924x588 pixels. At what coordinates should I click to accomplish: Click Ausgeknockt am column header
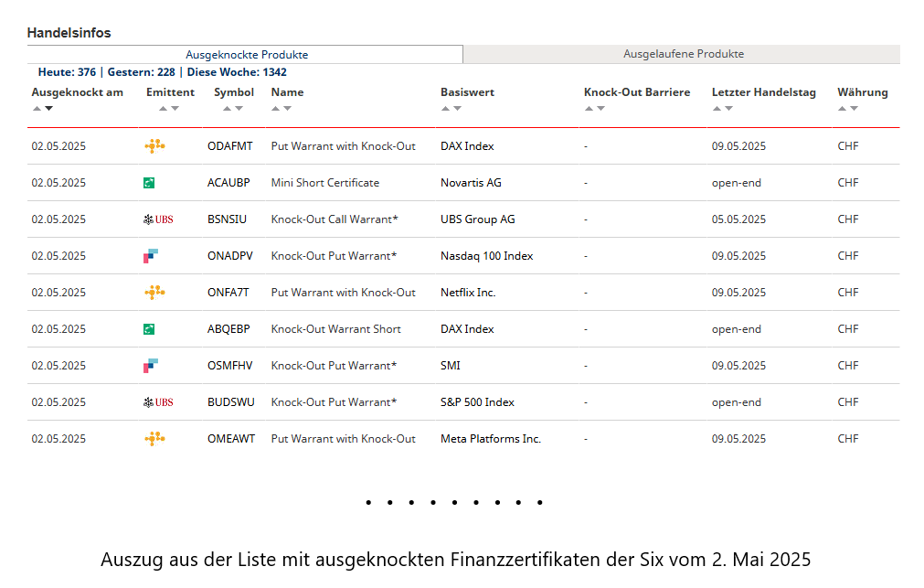pyautogui.click(x=77, y=92)
